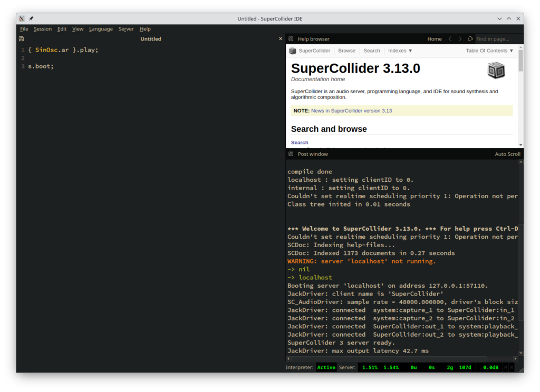Open the Help menu
Image resolution: width=540 pixels, height=392 pixels.
[145, 29]
